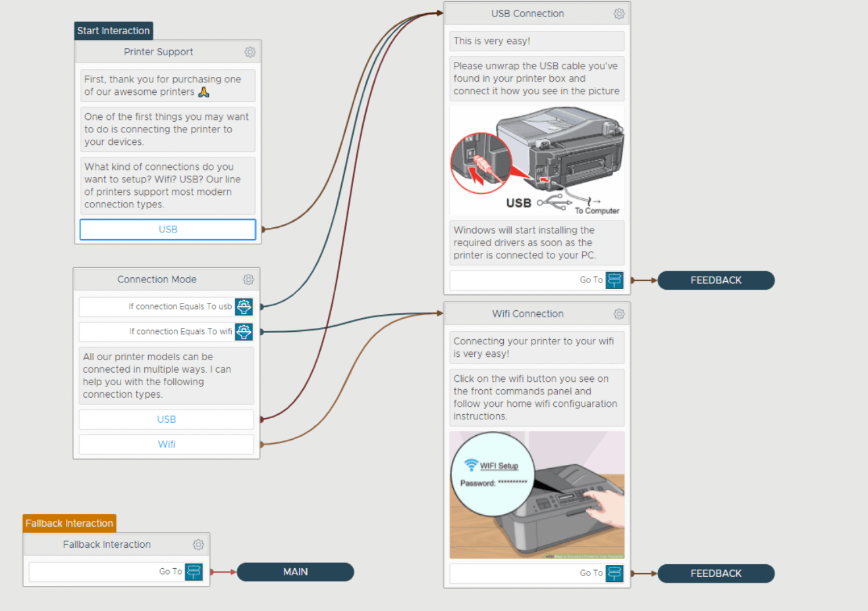Screen dimensions: 868x611
Task: Open FEEDBACK node linked from Wifi Connection
Action: (716, 573)
